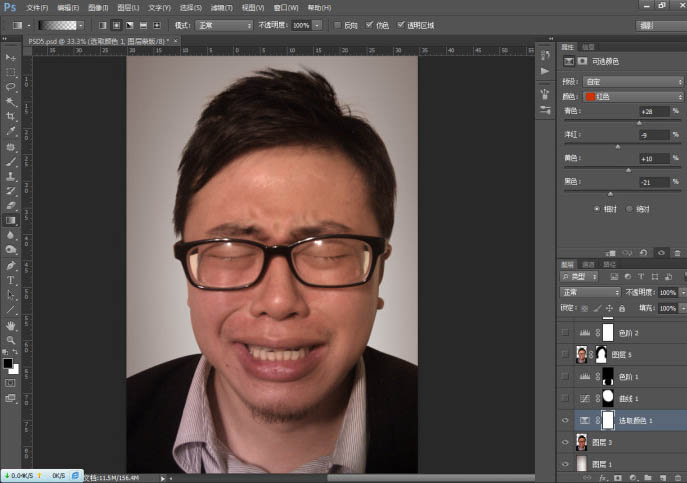This screenshot has height=483, width=687.
Task: Open the 模式 blend mode dropdown in options bar
Action: [x=221, y=24]
